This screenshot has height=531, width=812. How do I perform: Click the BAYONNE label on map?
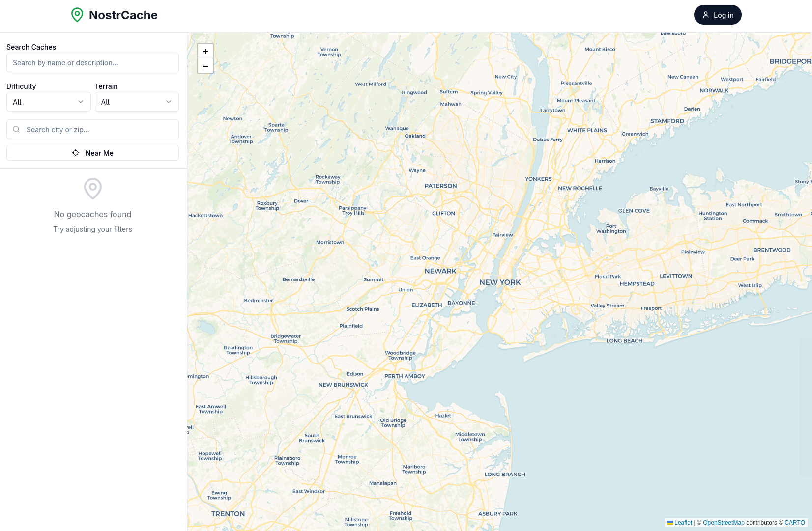(461, 303)
